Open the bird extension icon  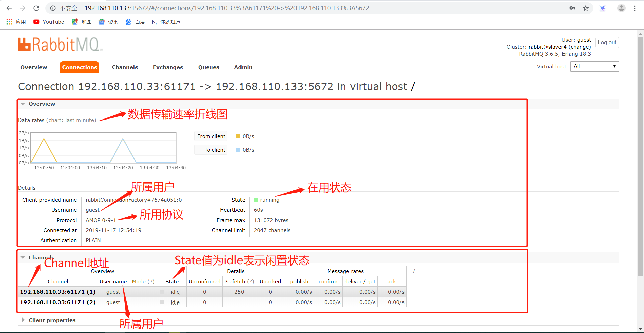point(603,8)
